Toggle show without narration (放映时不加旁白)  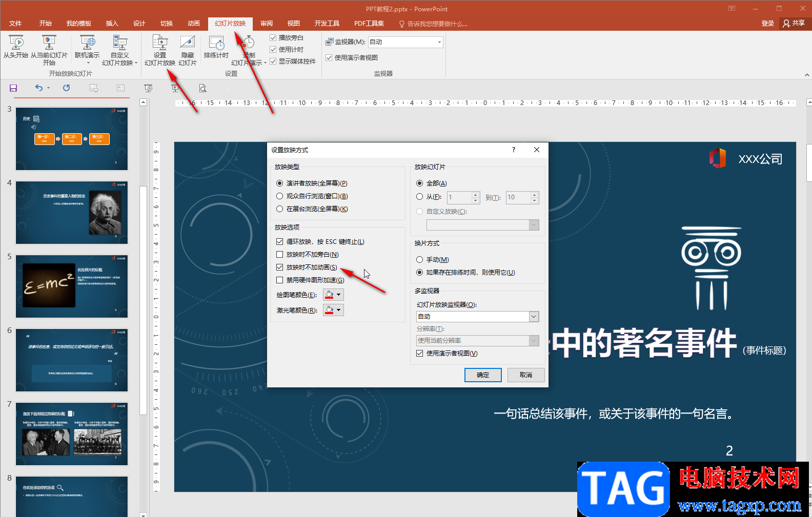click(x=279, y=254)
